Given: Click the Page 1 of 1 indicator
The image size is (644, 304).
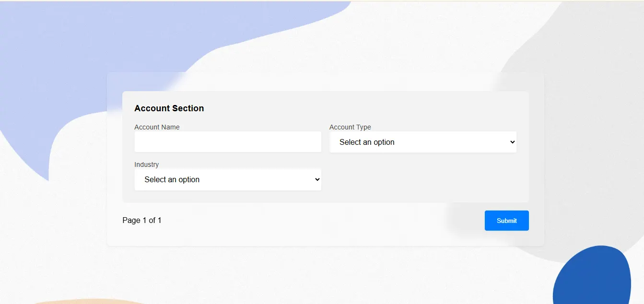Looking at the screenshot, I should [x=142, y=221].
